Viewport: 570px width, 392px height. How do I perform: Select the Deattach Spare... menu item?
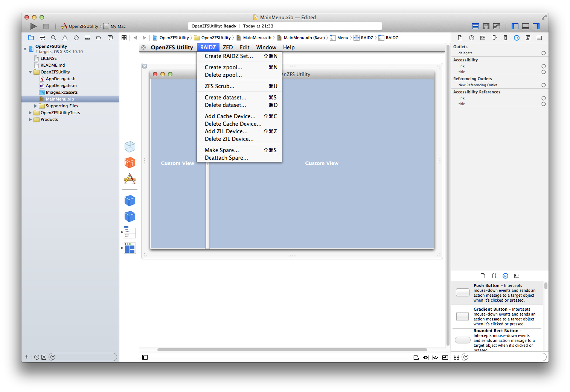pyautogui.click(x=239, y=158)
